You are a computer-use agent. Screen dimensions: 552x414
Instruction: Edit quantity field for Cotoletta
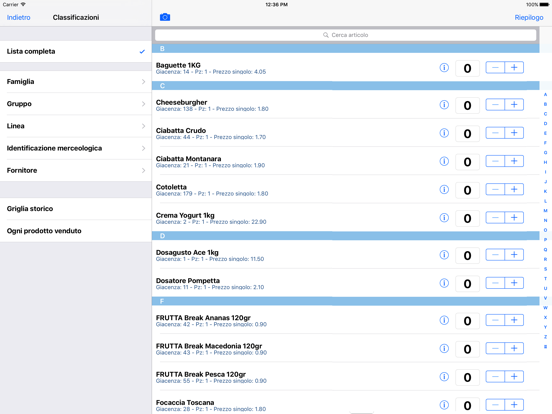point(467,190)
